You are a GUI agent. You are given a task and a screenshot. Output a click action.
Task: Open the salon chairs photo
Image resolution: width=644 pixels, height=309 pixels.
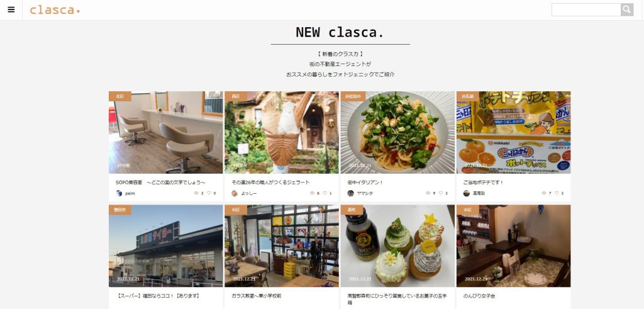[x=166, y=132]
